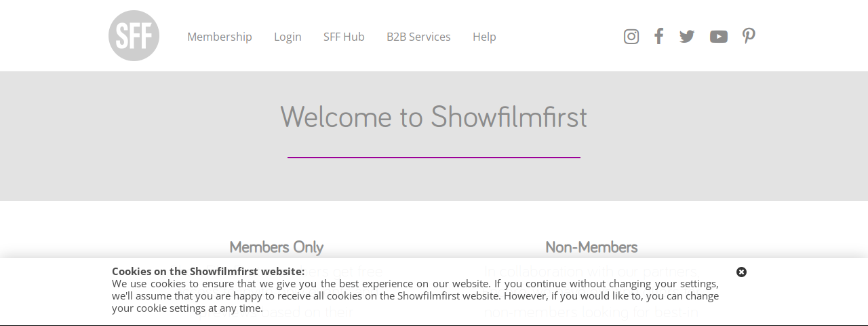This screenshot has height=326, width=868.
Task: Open the SFF Hub menu item
Action: pyautogui.click(x=344, y=37)
